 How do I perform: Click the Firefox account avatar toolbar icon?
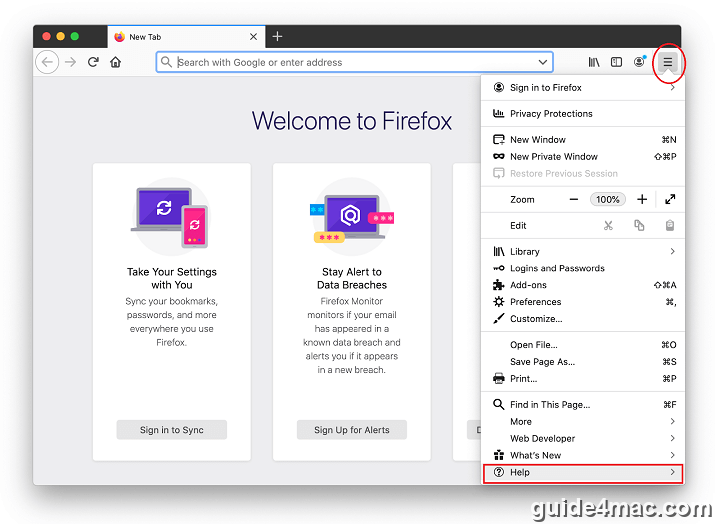(639, 62)
